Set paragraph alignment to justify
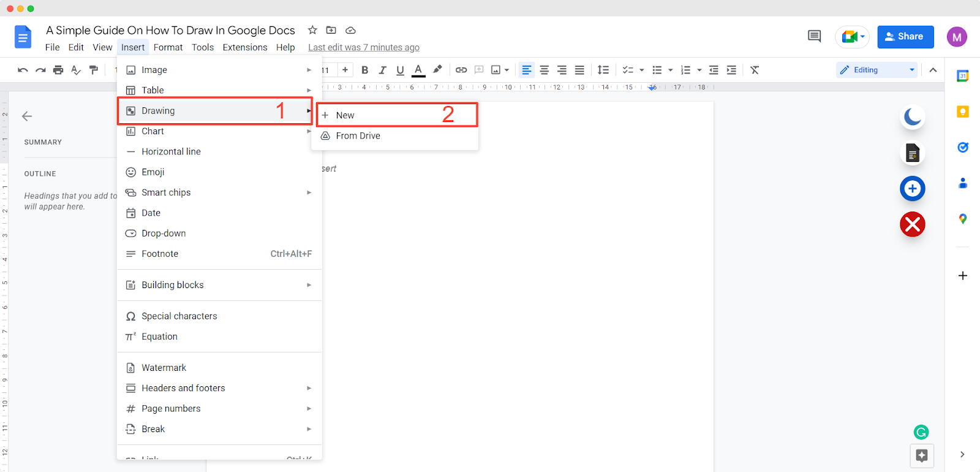Viewport: 980px width, 472px height. [579, 70]
